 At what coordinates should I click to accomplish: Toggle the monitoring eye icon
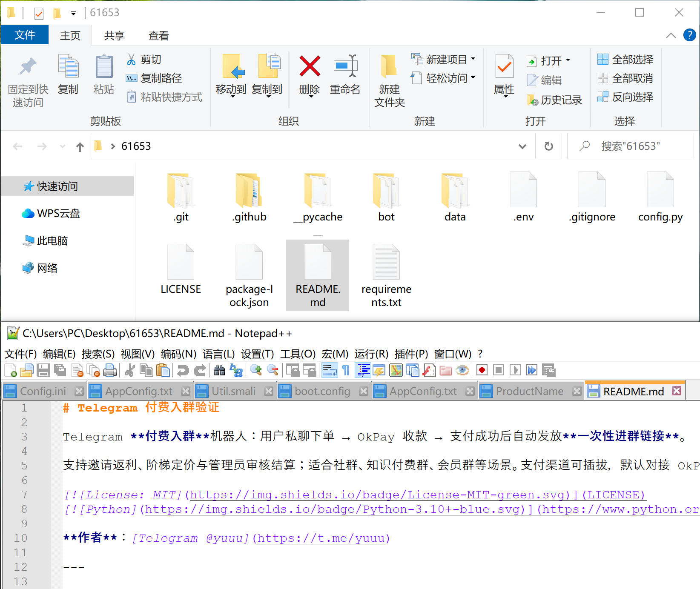pos(462,370)
